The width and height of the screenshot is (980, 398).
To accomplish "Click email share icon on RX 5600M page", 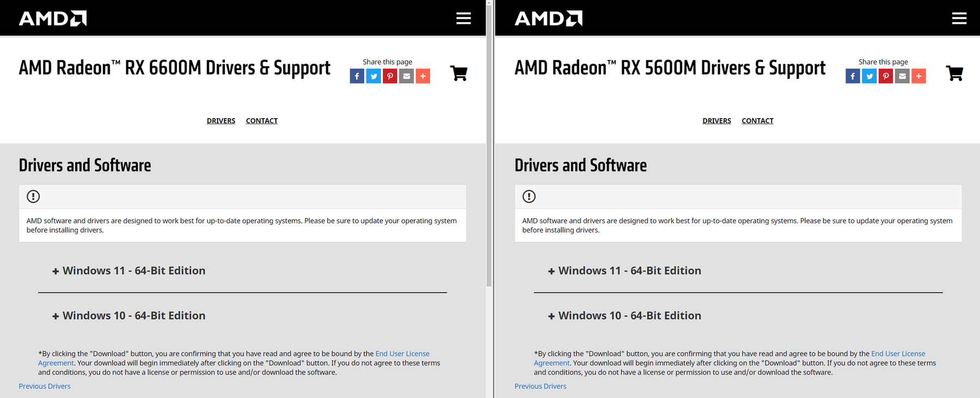I will [x=902, y=76].
